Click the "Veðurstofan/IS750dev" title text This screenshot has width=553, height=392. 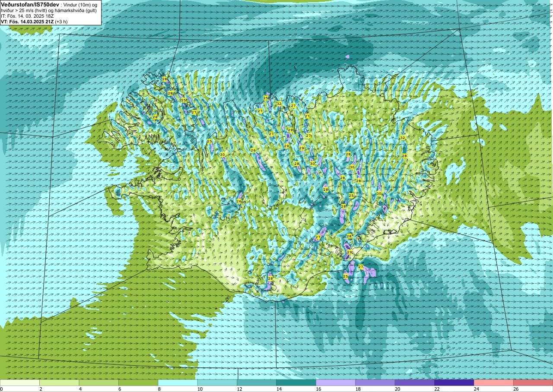click(x=30, y=4)
